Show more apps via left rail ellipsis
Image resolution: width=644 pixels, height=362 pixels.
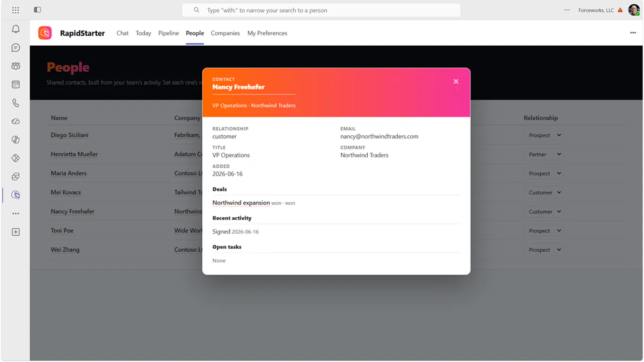(16, 214)
